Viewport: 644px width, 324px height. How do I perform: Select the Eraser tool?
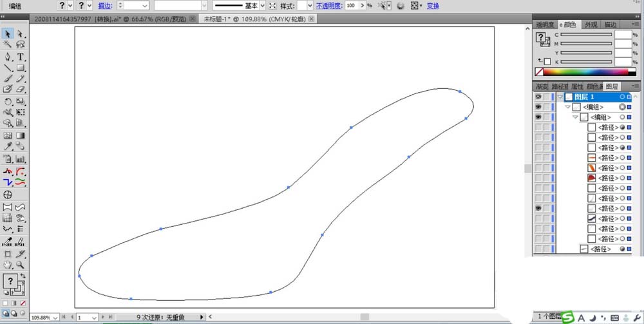click(x=20, y=89)
